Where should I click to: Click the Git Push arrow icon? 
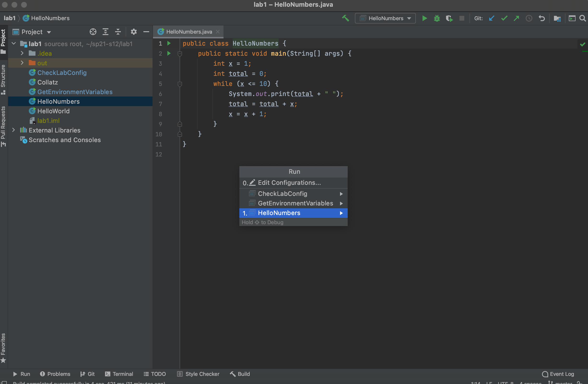pos(516,18)
